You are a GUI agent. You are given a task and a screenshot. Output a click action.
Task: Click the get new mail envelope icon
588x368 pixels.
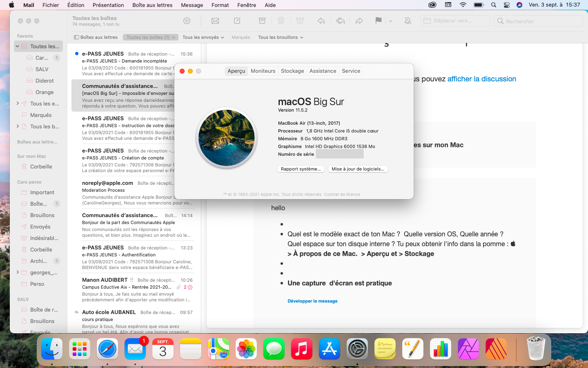tap(215, 21)
